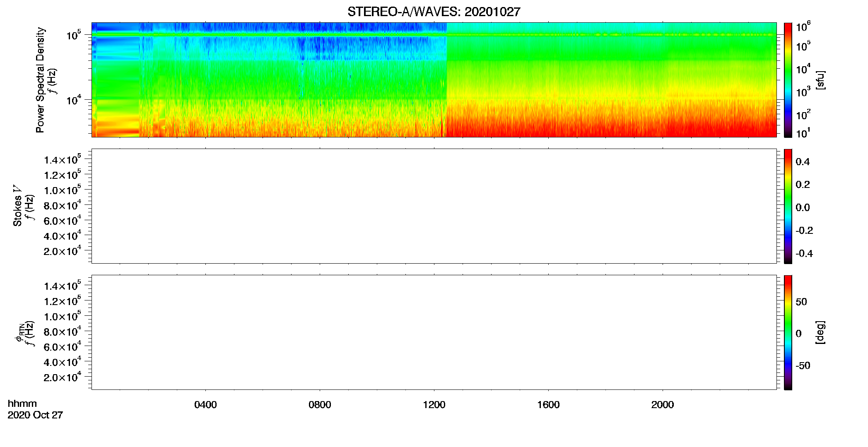Click the 0400 time tick label
Viewport: 868px width, 447px height.
tap(205, 405)
